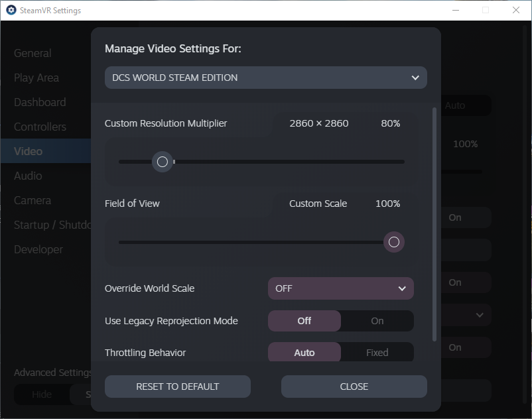
Task: Set Legacy Reprojection Mode to Off
Action: (x=304, y=321)
